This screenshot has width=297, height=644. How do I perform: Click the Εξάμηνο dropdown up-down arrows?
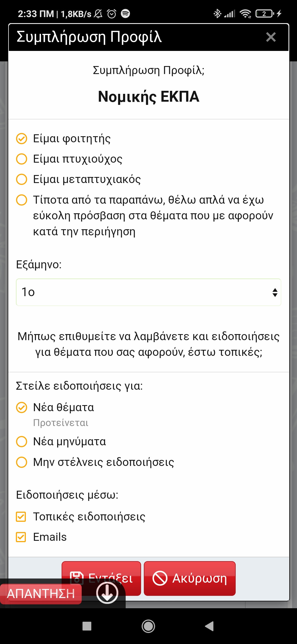point(275,292)
